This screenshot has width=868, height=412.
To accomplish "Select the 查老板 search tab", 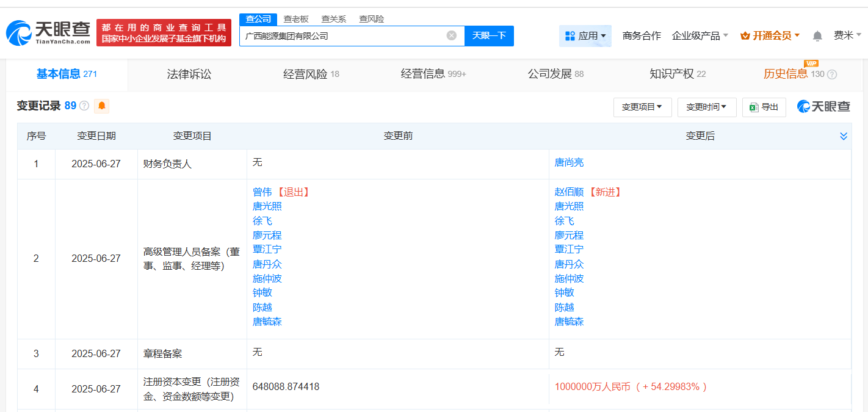I will click(x=296, y=19).
